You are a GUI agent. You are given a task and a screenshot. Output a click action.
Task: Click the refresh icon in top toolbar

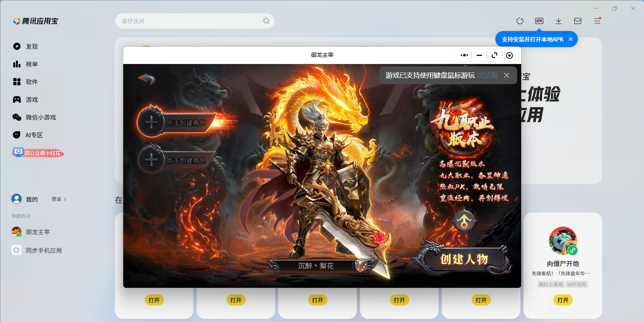[520, 21]
